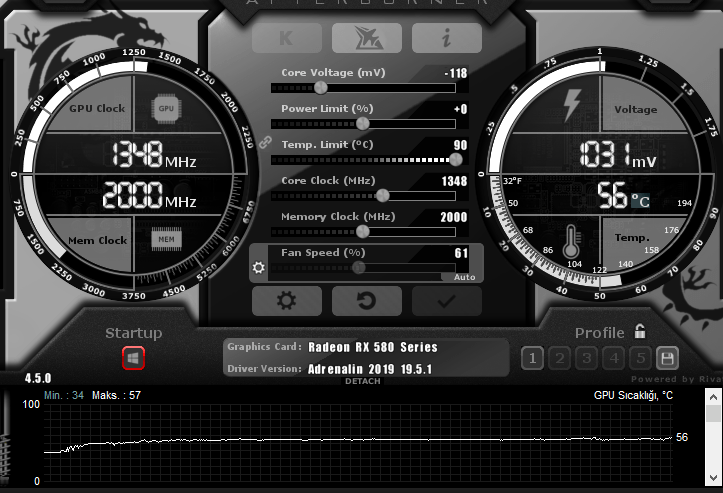This screenshot has width=723, height=493.
Task: Click the Memory Clock slider handle
Action: [363, 232]
